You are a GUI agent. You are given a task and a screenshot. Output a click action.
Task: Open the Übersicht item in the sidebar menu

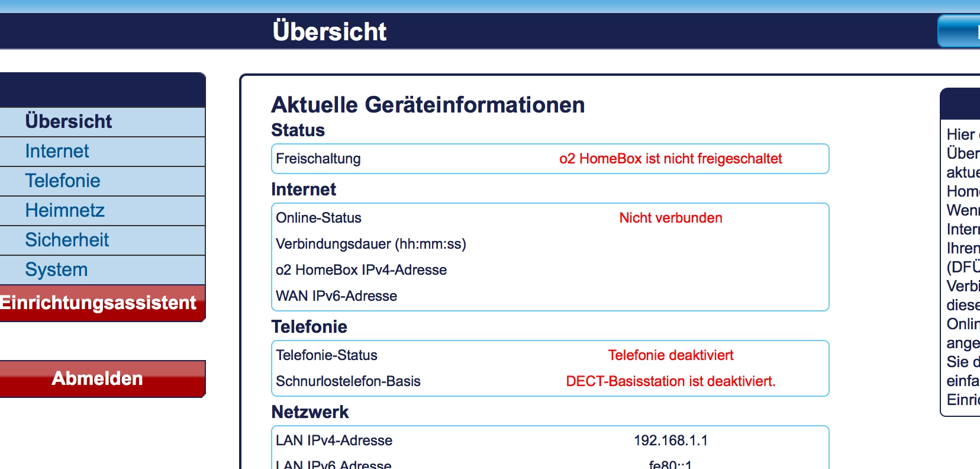pyautogui.click(x=102, y=121)
